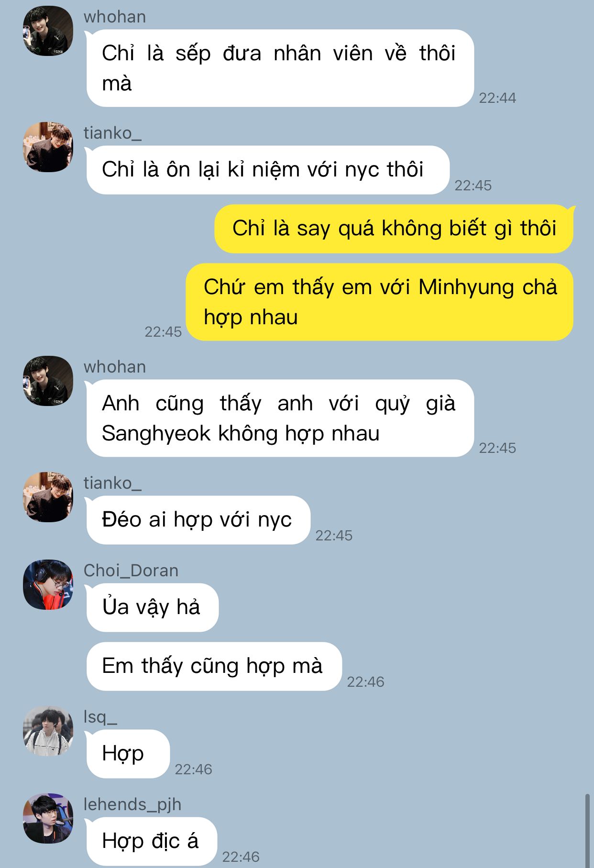Select the 'Chỉ là sếp đưa nhân viên' bubble
Screen dimensions: 594x868
[280, 68]
